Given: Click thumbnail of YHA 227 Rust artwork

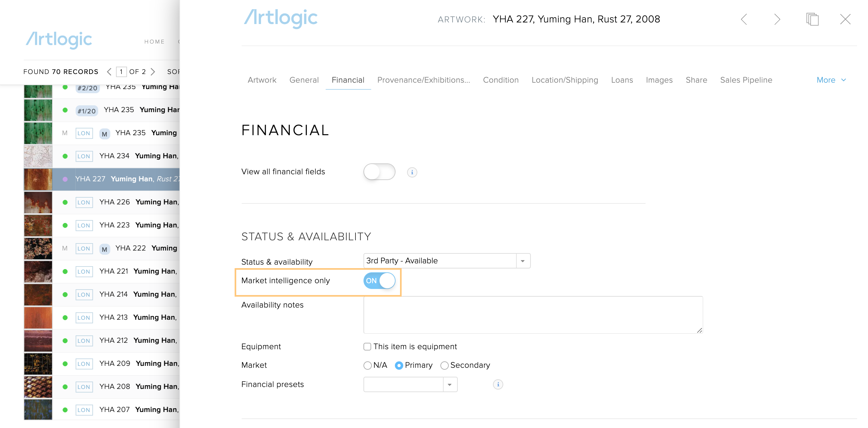Looking at the screenshot, I should pyautogui.click(x=38, y=179).
